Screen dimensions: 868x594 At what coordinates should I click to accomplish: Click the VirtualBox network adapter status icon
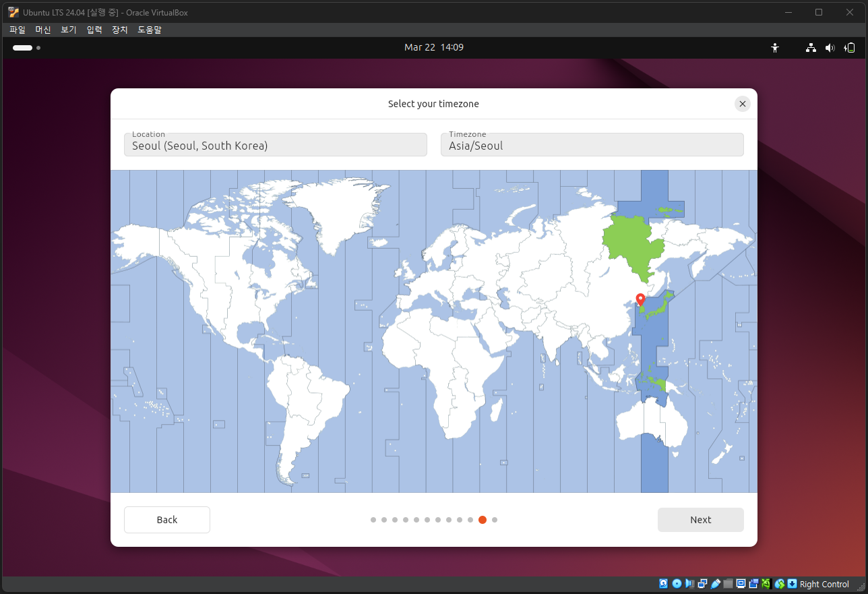click(702, 584)
